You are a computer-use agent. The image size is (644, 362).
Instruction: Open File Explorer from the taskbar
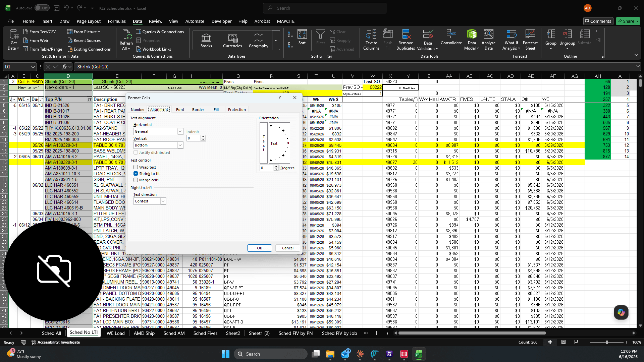(330, 354)
